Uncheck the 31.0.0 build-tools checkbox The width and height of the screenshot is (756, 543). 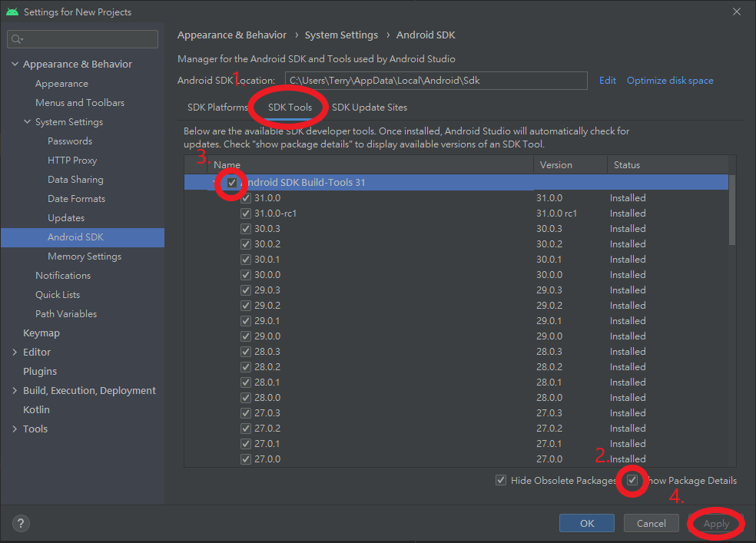(x=246, y=198)
